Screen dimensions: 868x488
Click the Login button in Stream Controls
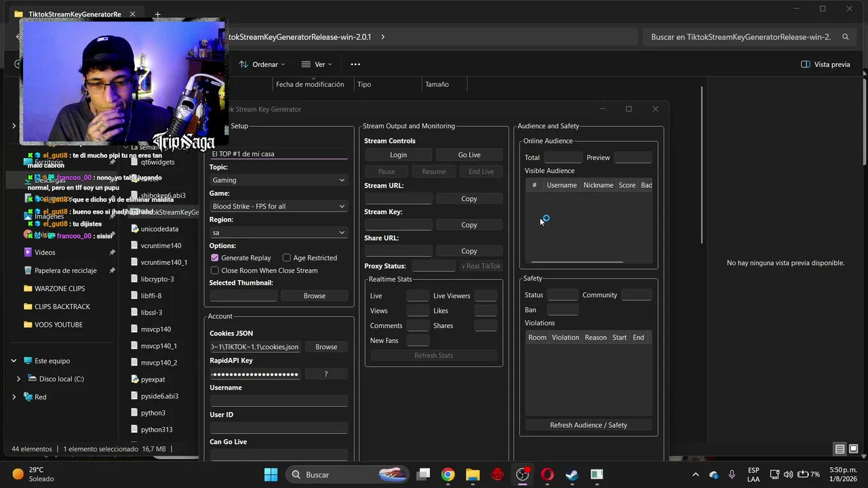399,155
